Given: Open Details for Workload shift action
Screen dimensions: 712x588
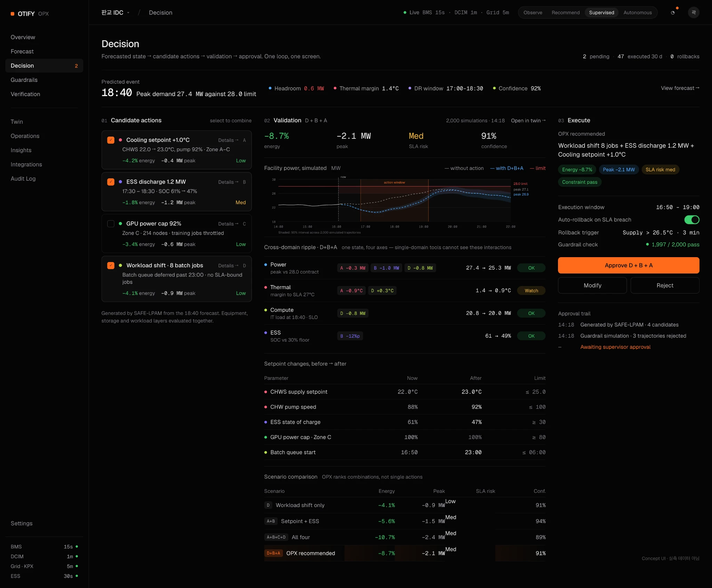Looking at the screenshot, I should pyautogui.click(x=228, y=265).
